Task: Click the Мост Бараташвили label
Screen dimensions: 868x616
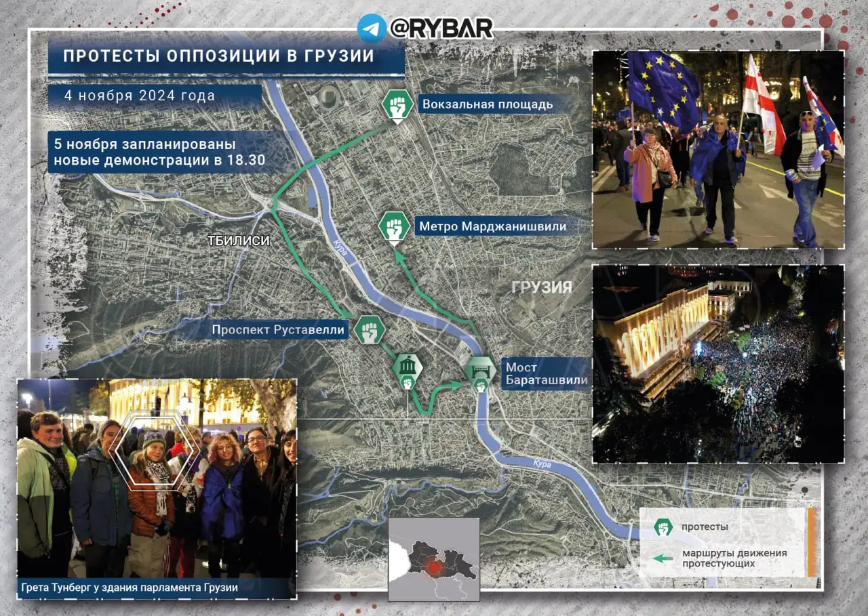Action: pyautogui.click(x=536, y=373)
